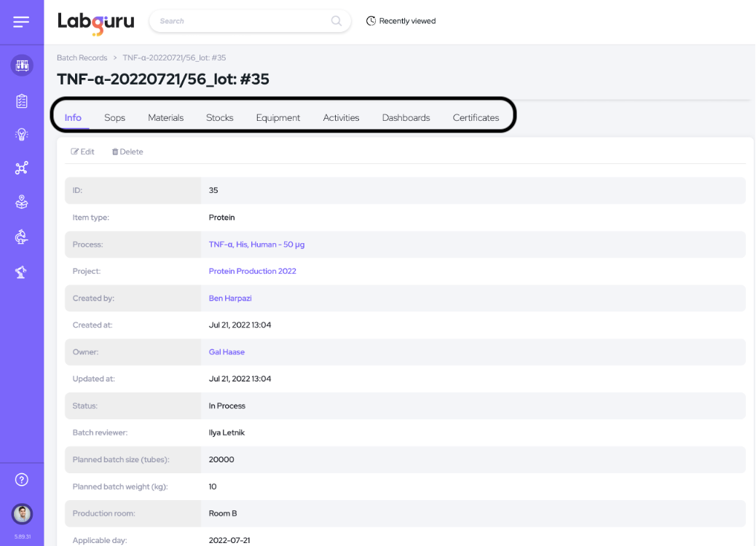
Task: Click the clipboard checklist sidebar icon
Action: click(22, 101)
